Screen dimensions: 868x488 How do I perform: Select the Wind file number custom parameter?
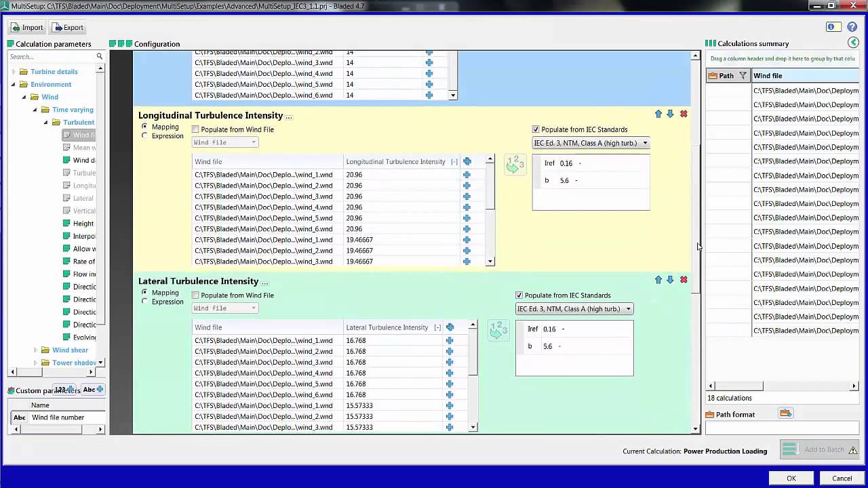point(58,418)
